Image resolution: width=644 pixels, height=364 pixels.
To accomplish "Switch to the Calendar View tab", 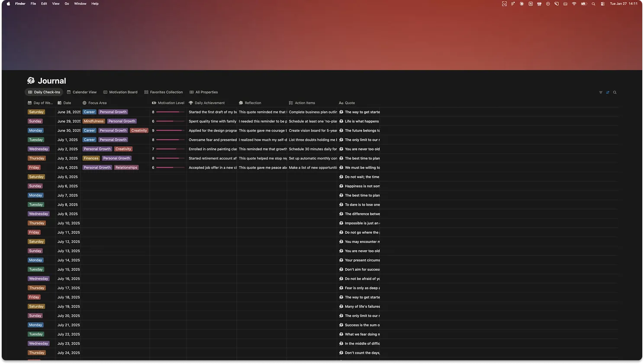I will pyautogui.click(x=82, y=92).
